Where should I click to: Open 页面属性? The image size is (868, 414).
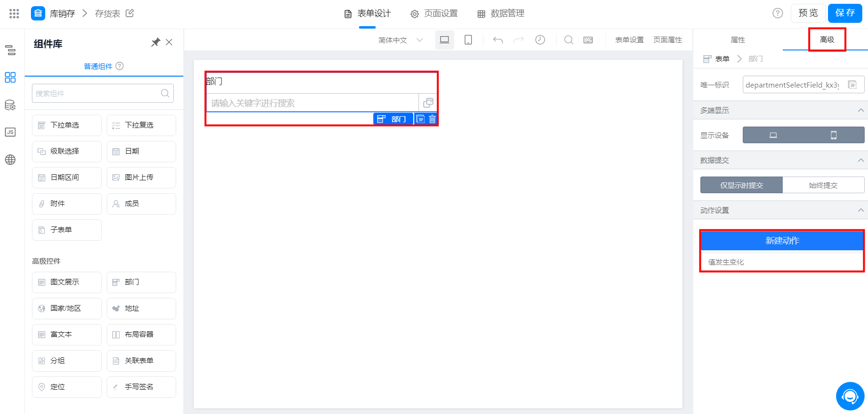[668, 40]
